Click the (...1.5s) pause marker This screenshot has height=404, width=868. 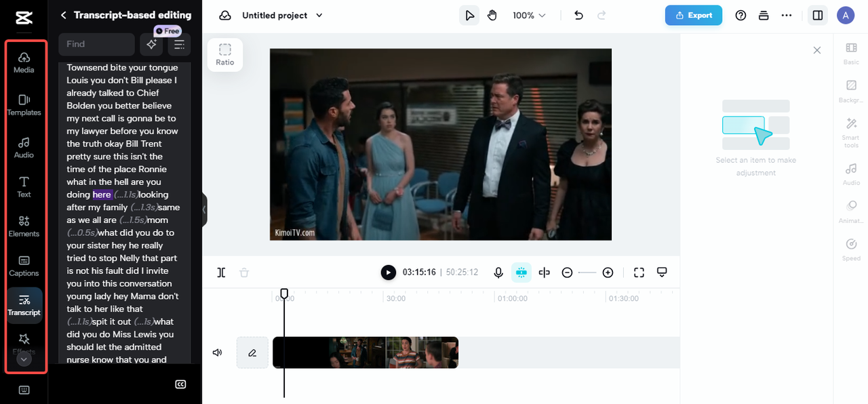[x=134, y=220]
